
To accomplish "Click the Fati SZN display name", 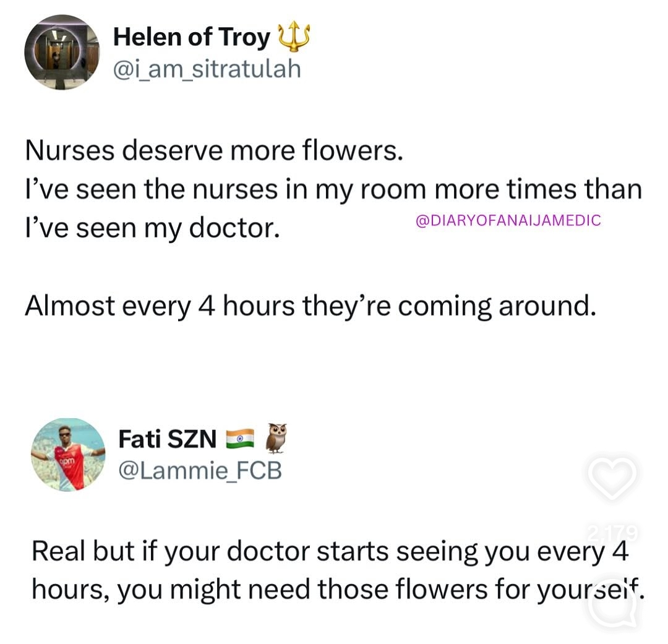I will click(167, 440).
